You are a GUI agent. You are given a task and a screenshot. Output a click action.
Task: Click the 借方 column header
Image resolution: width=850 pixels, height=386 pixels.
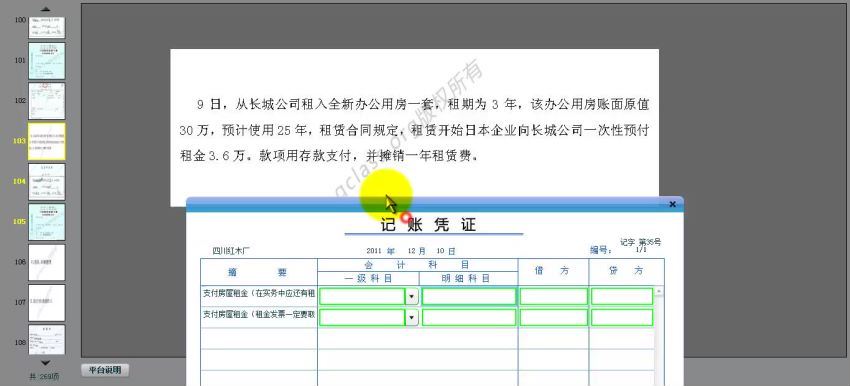pos(552,271)
